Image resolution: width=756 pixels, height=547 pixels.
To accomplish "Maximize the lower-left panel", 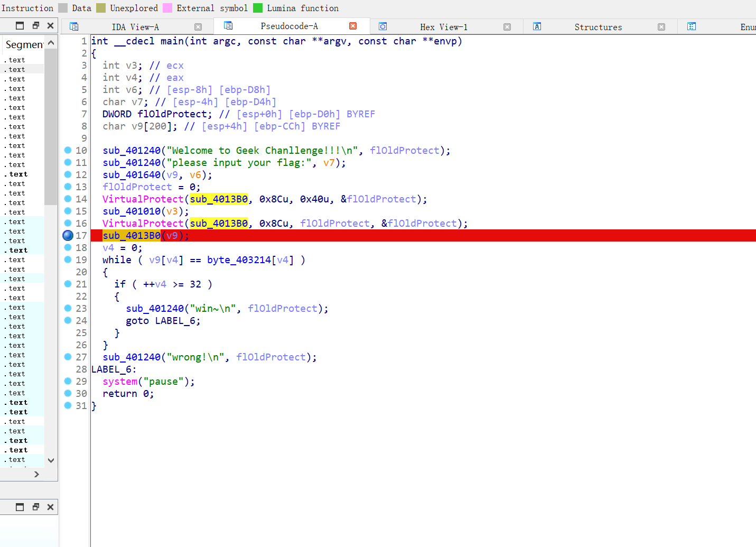I will (20, 507).
